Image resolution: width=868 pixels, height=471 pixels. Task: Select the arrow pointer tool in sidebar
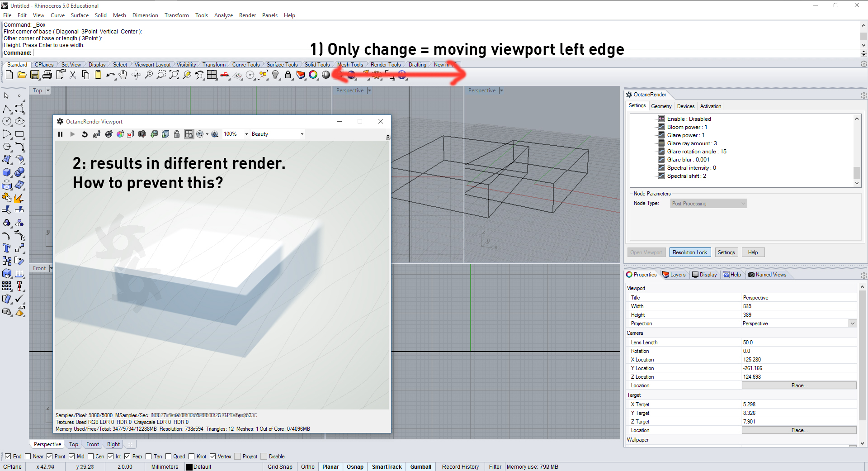pyautogui.click(x=7, y=96)
